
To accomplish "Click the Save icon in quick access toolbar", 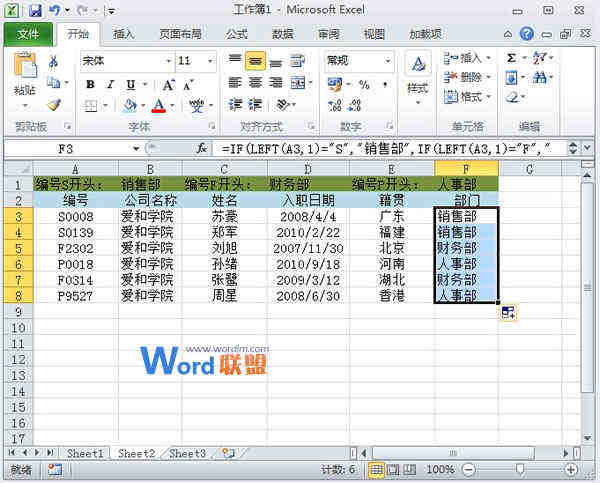I will point(35,10).
